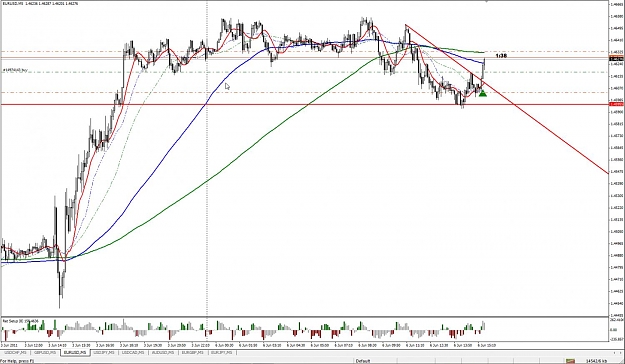This screenshot has width=625, height=364.
Task: Click the Ret Setup indicator label
Action: click(x=21, y=321)
